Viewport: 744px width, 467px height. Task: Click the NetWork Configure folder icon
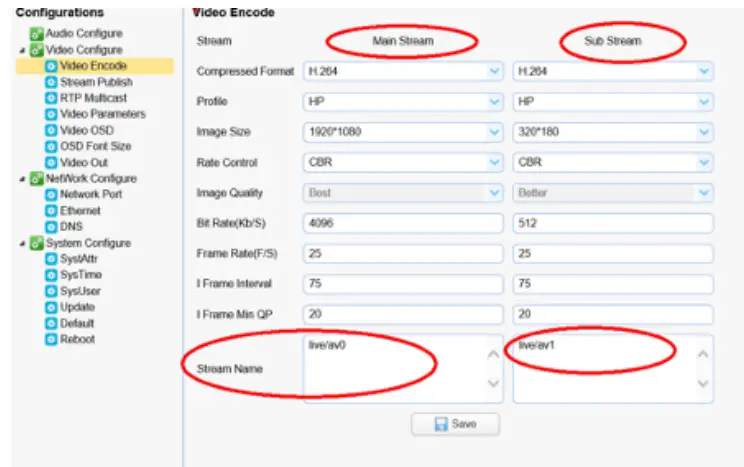[x=37, y=178]
